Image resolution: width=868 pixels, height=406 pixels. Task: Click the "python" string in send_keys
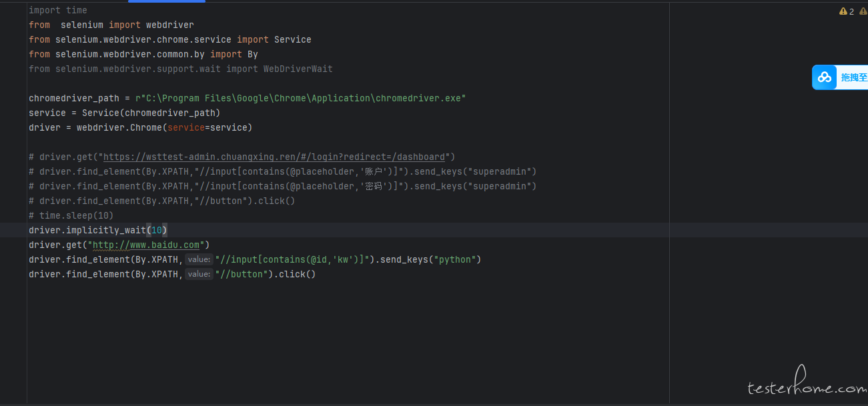[454, 259]
